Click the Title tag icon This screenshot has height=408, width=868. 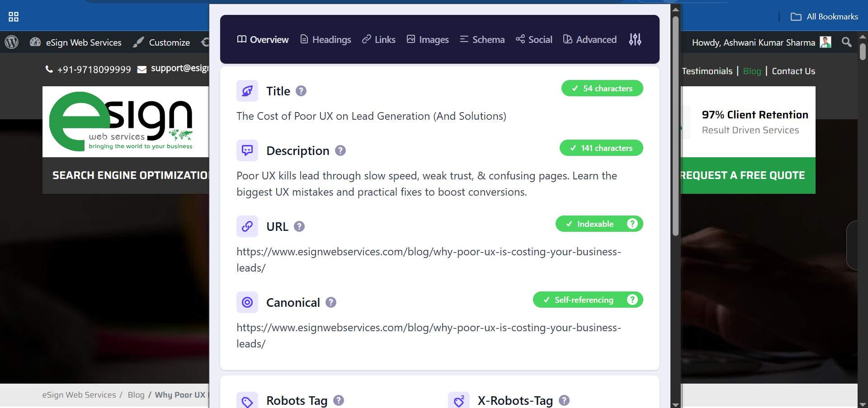point(247,91)
